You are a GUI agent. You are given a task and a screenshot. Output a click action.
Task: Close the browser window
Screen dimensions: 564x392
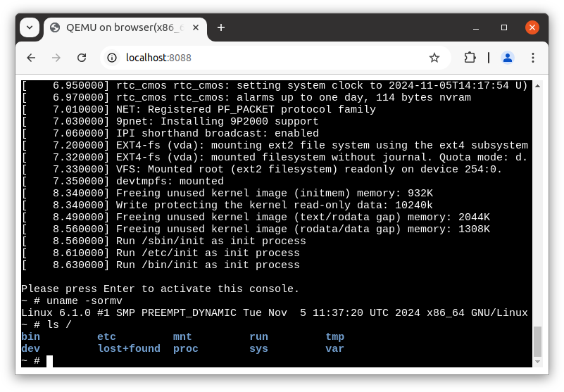pos(532,27)
